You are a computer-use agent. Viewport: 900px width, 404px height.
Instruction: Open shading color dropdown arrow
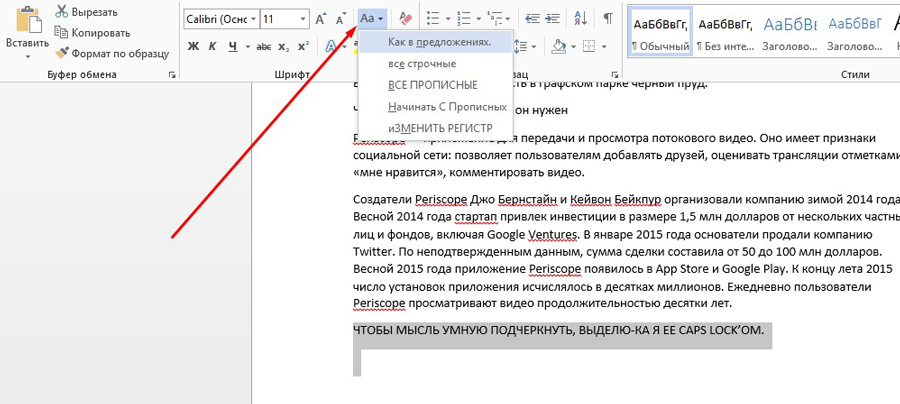(x=572, y=46)
